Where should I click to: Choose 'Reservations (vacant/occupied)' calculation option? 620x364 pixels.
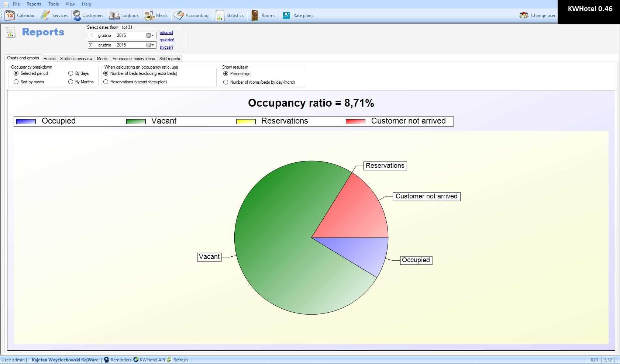click(x=106, y=82)
